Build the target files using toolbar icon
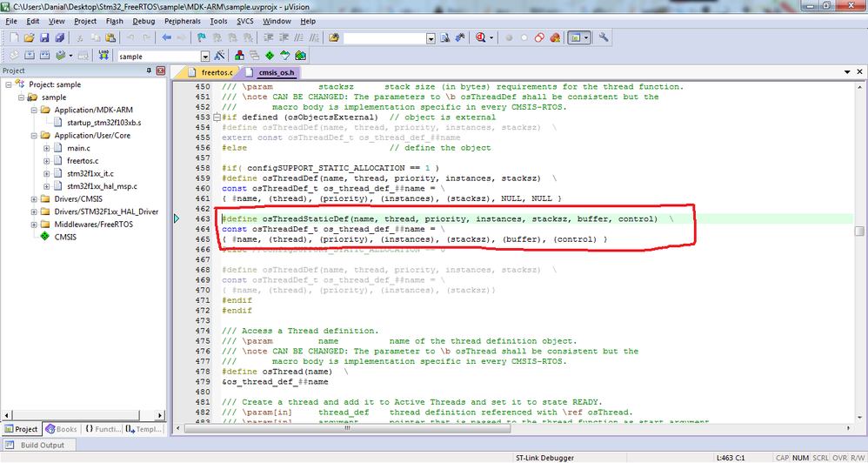 click(30, 56)
